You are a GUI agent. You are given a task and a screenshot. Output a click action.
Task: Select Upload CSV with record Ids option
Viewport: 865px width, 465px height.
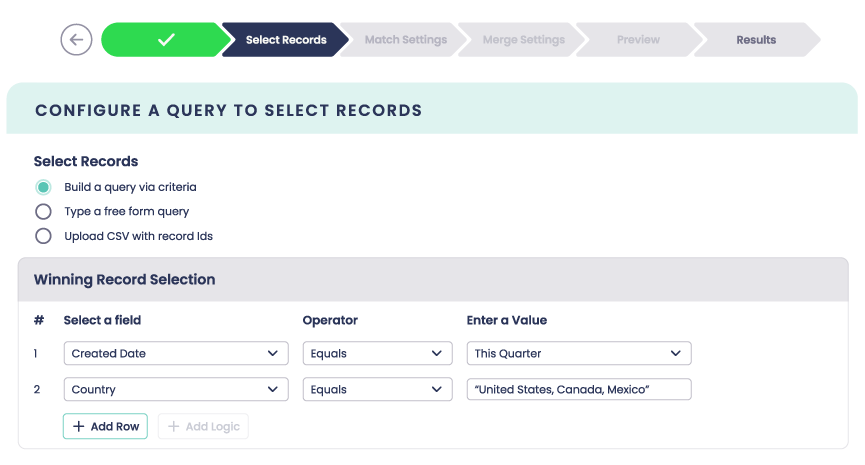click(x=43, y=237)
